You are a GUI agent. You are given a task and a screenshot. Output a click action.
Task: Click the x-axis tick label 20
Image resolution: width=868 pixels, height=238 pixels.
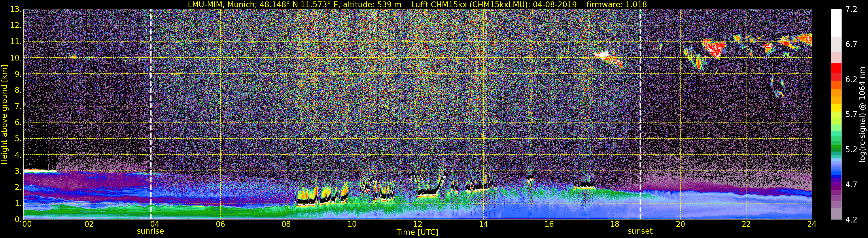coord(680,224)
